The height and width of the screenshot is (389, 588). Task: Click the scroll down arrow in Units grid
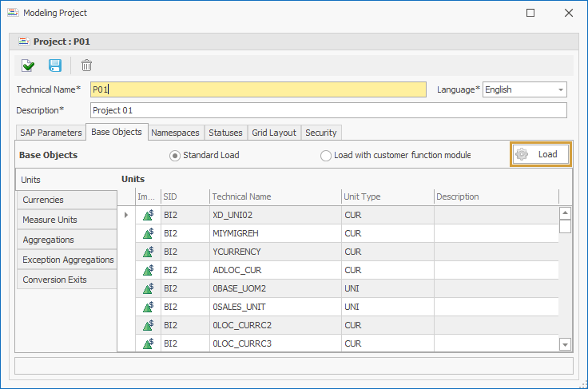point(565,343)
